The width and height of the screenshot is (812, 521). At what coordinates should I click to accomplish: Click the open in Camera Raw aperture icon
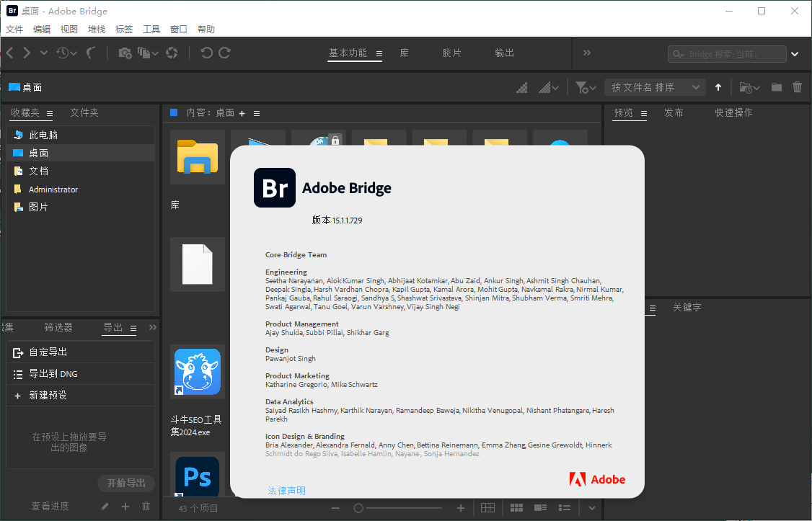[172, 53]
